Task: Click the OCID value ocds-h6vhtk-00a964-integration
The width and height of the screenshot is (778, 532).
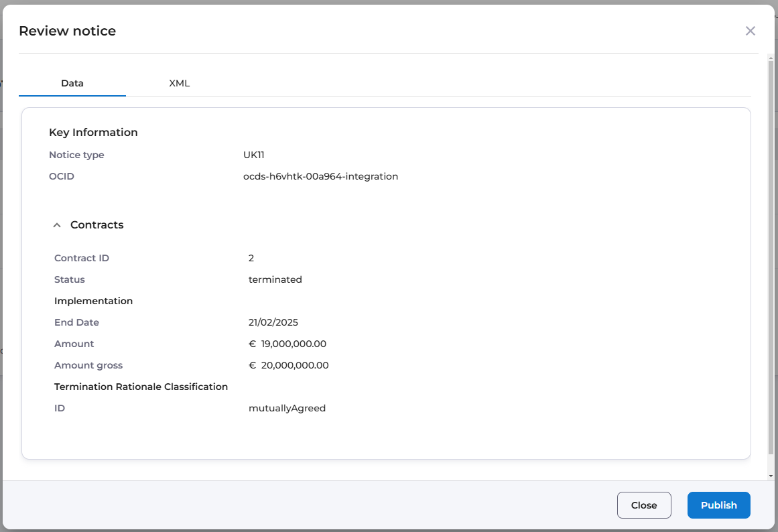Action: (x=320, y=177)
